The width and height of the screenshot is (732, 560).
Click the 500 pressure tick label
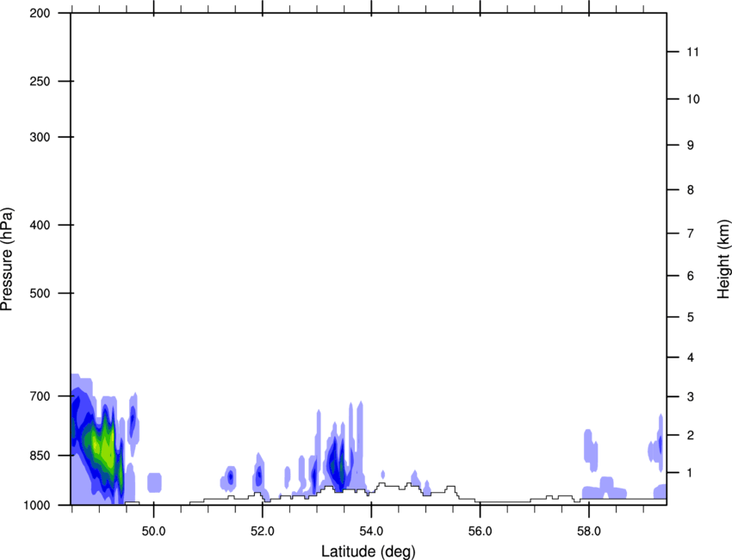(x=40, y=293)
